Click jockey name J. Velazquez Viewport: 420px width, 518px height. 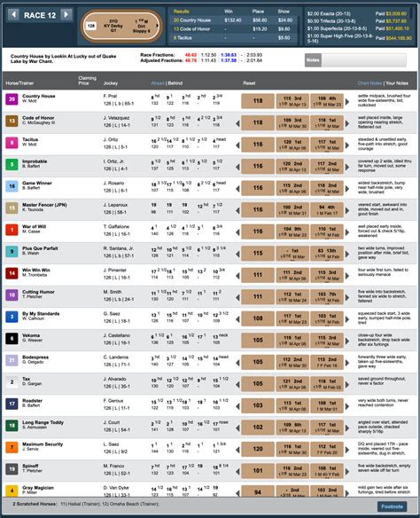point(116,118)
